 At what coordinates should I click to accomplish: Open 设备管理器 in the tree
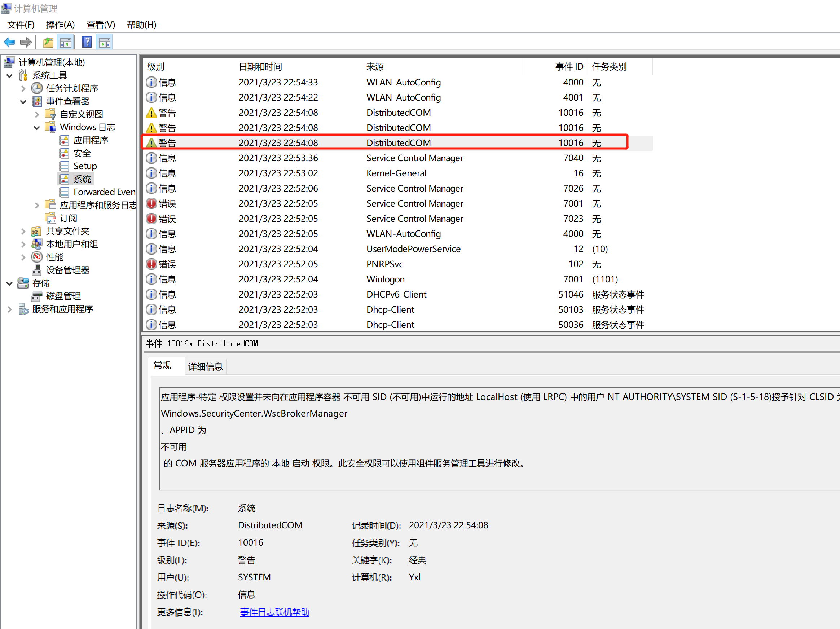[67, 270]
